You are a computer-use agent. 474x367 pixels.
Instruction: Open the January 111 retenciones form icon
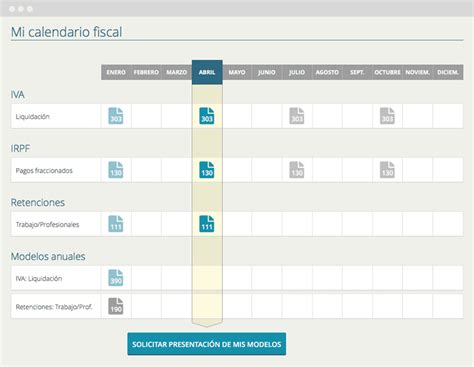pyautogui.click(x=116, y=224)
